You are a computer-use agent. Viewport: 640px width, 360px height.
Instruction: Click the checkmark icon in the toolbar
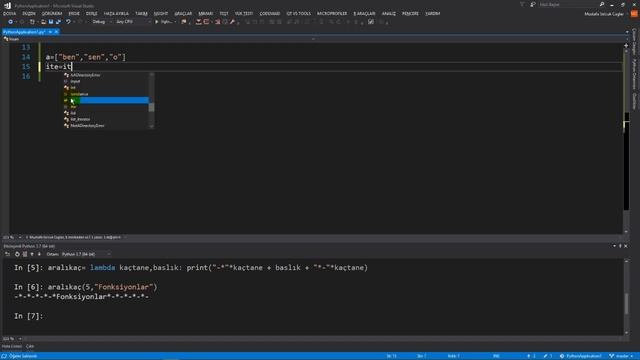click(371, 22)
